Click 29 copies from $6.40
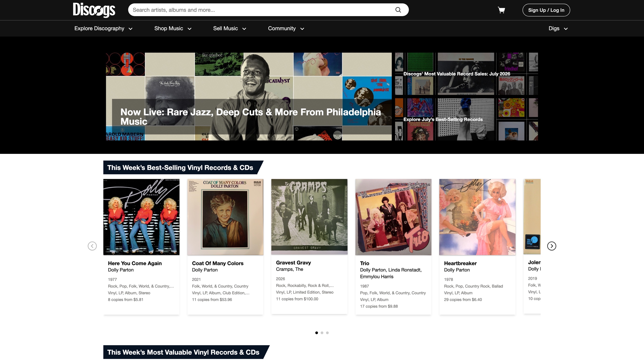The height and width of the screenshot is (362, 644). pos(463,299)
